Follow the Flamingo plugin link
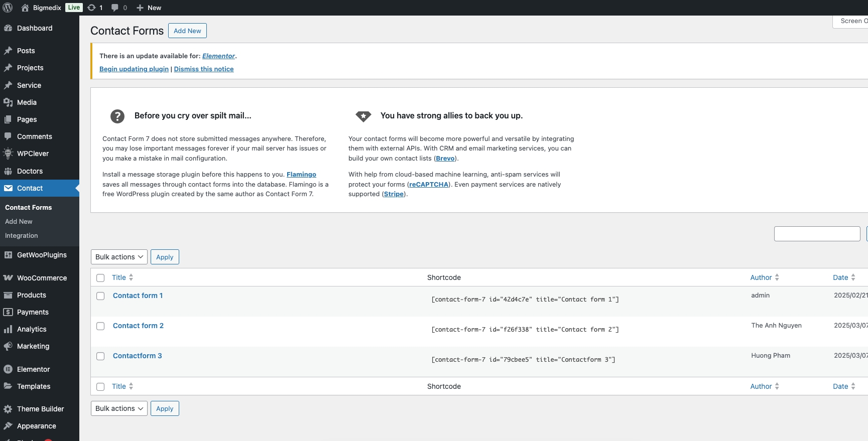Screen dimensions: 868x441 point(301,174)
